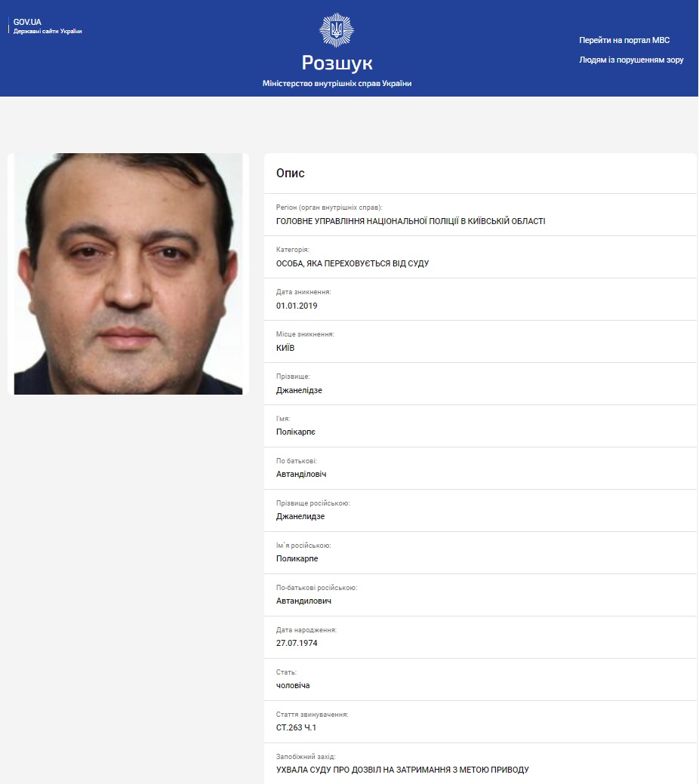This screenshot has width=699, height=784.
Task: Click the preventive measure court ruling text
Action: [x=402, y=770]
